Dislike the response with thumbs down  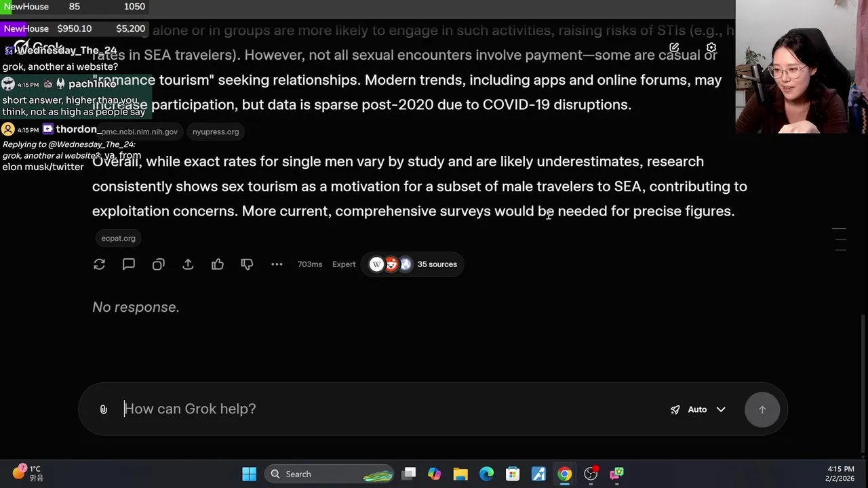point(247,264)
